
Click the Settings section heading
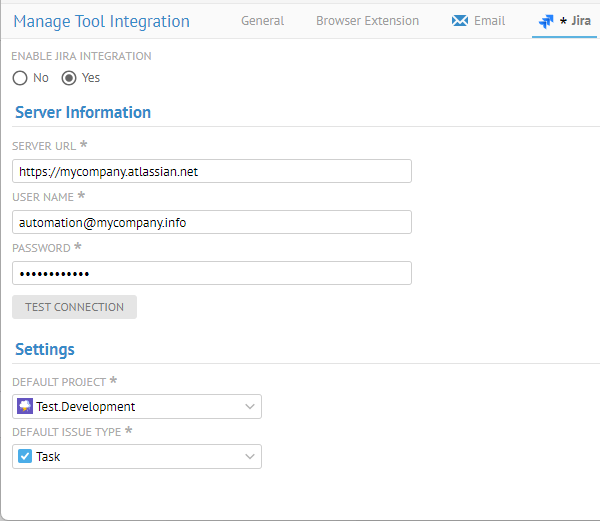[x=45, y=349]
